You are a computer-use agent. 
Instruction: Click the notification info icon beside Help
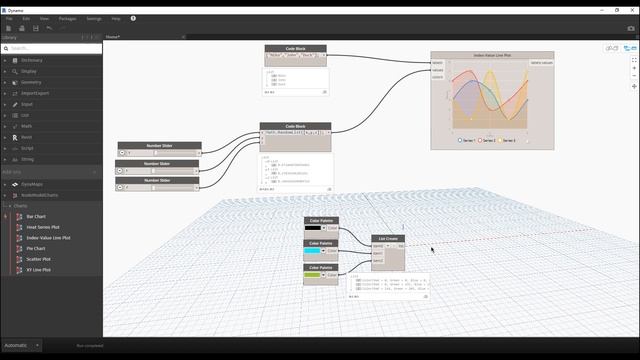click(133, 18)
